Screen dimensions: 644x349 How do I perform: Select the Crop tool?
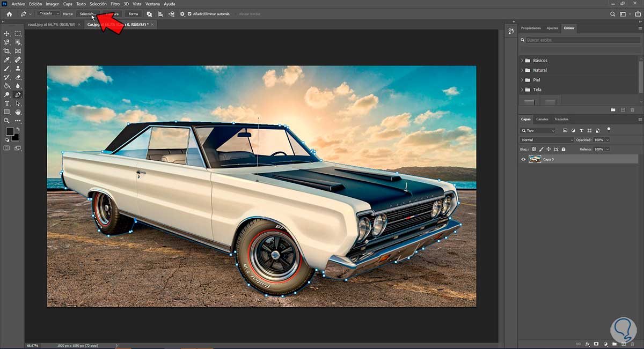[7, 51]
